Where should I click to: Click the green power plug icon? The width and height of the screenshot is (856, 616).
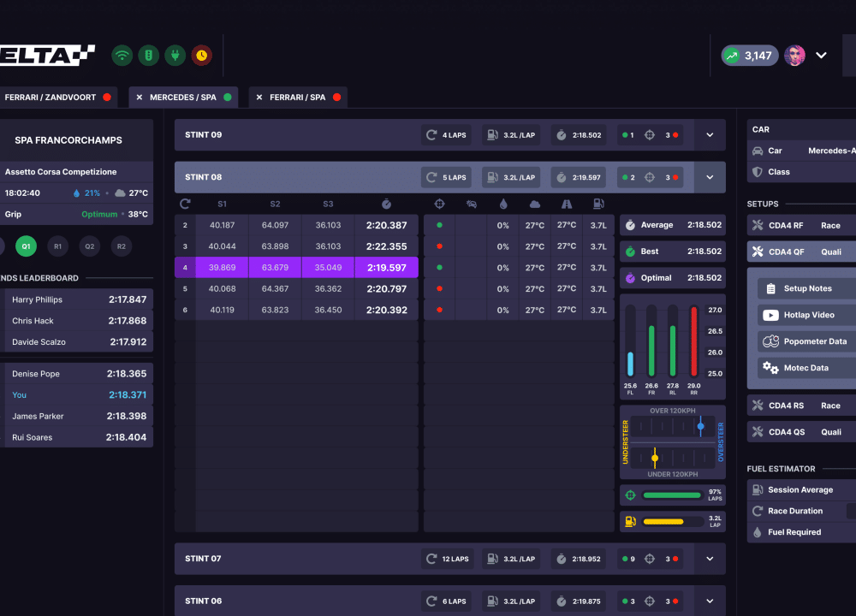point(175,56)
